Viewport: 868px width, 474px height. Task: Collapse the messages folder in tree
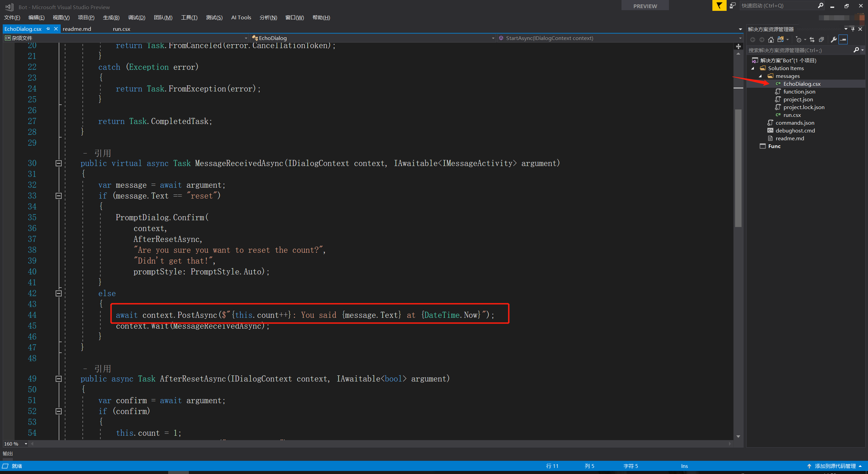[x=760, y=76]
